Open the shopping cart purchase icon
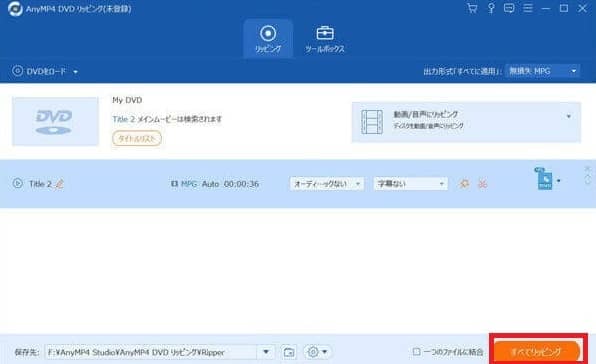The width and height of the screenshot is (596, 364). pyautogui.click(x=472, y=8)
